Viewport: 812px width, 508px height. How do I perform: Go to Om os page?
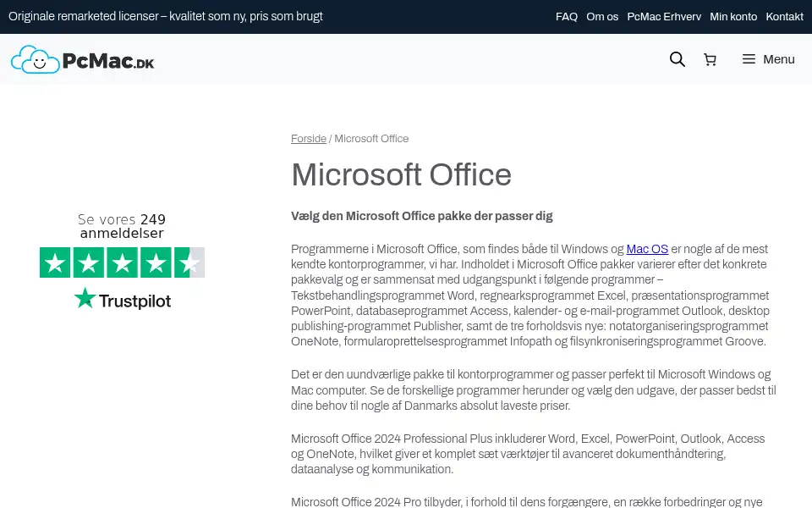pos(601,17)
